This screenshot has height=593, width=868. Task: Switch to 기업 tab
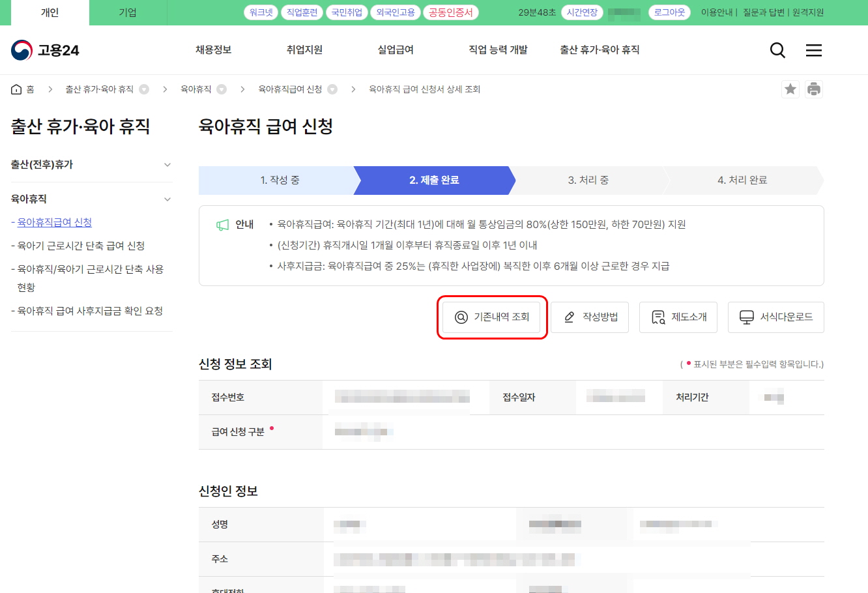128,12
